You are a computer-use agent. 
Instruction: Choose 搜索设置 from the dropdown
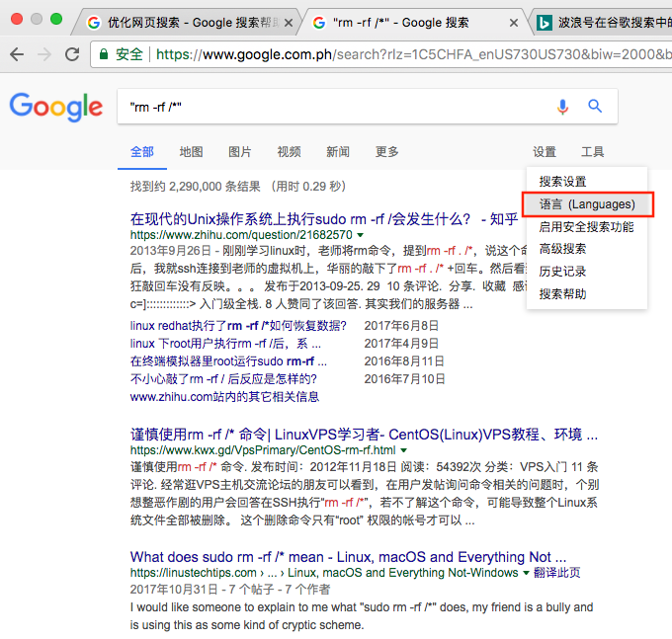[587, 182]
